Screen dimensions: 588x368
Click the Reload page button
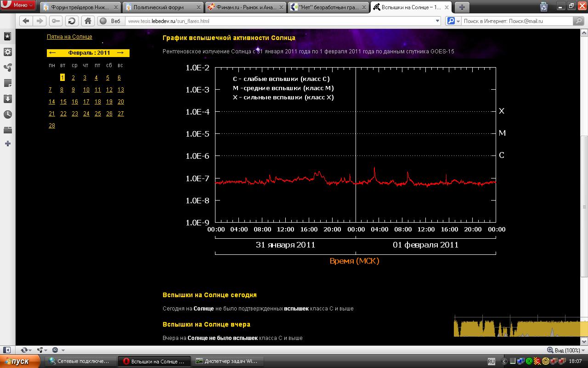[71, 21]
